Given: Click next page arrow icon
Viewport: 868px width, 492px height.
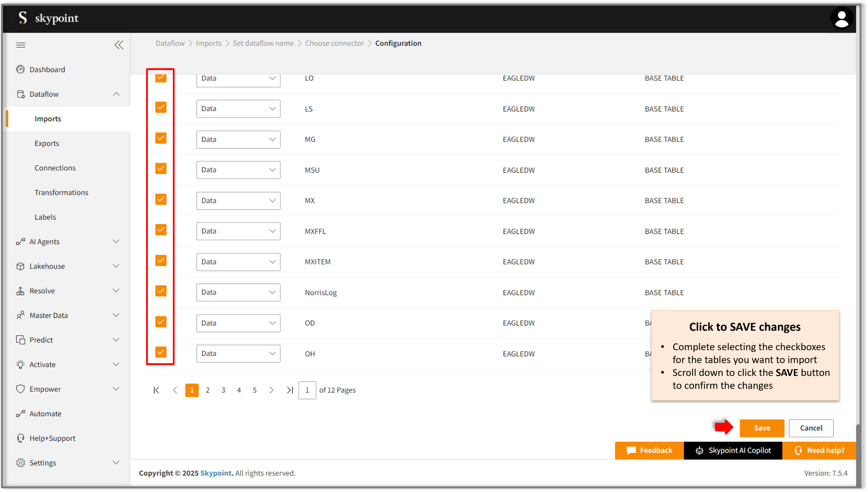Looking at the screenshot, I should (271, 390).
